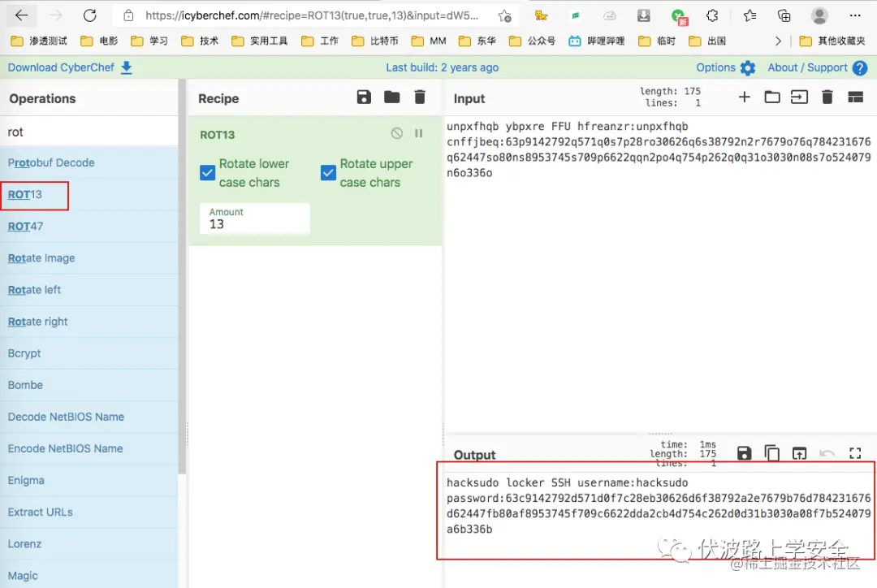Open the MM bookmarks folder
Image resolution: width=877 pixels, height=588 pixels.
(x=429, y=41)
